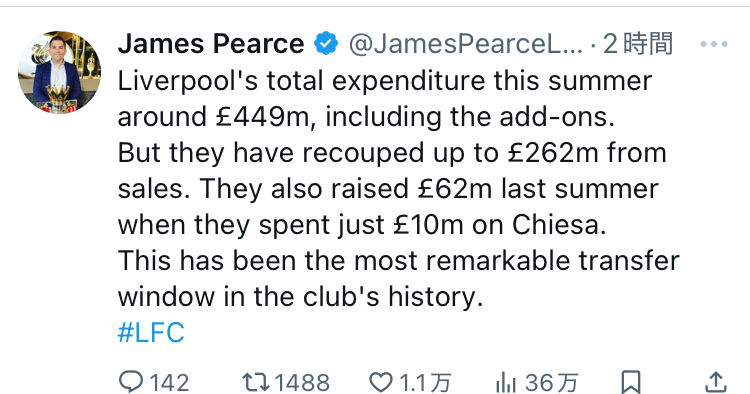The image size is (750, 394).
Task: Open the reply speech bubble icon
Action: coord(131,382)
